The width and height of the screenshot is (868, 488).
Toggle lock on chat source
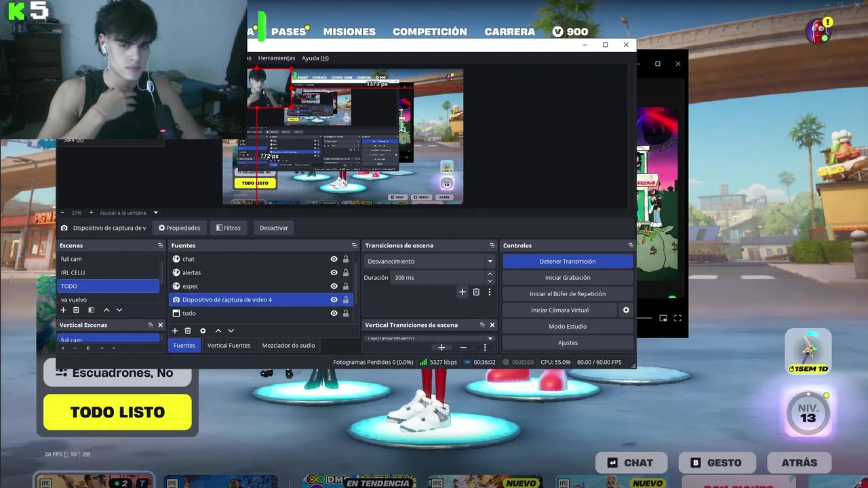[x=346, y=259]
